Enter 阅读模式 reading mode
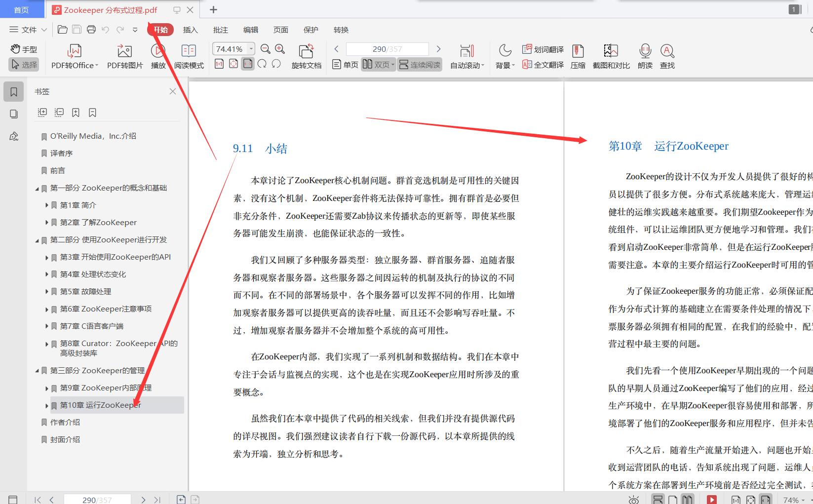Screen dimensions: 813x504 (x=189, y=56)
